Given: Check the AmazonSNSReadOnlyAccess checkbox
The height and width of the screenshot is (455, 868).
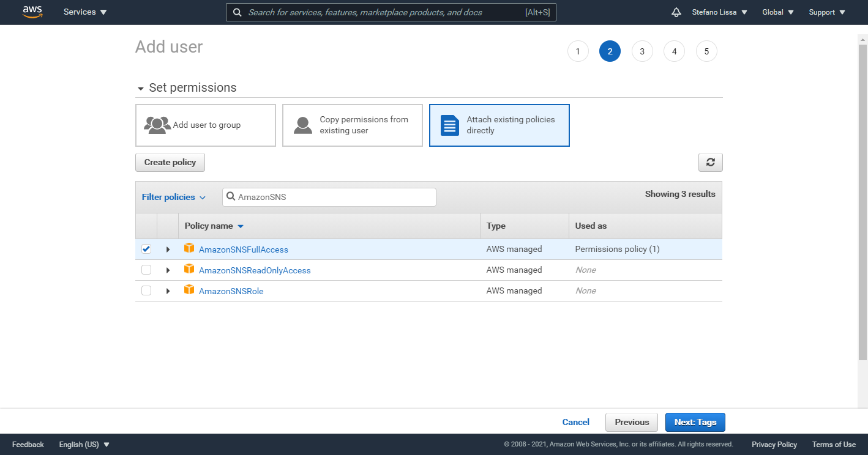Looking at the screenshot, I should [x=146, y=270].
